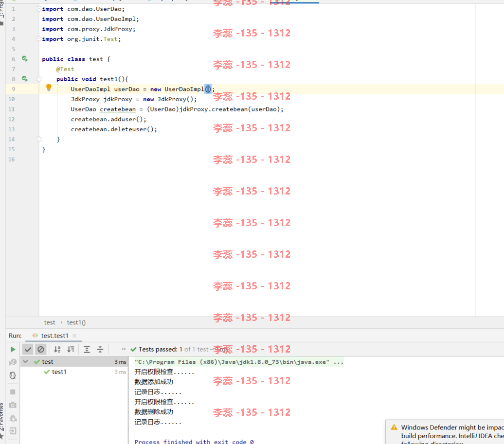Click breadcrumb test class
The image size is (504, 444).
coord(50,322)
